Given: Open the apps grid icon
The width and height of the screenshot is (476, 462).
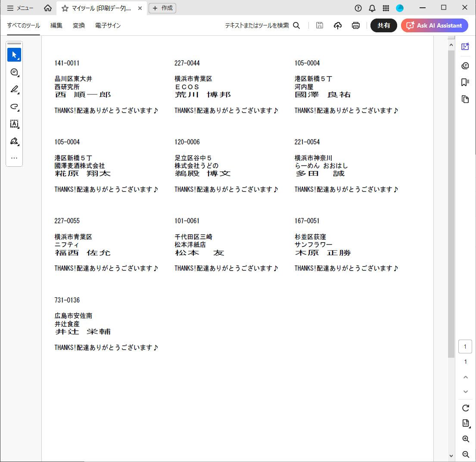Looking at the screenshot, I should coord(386,8).
